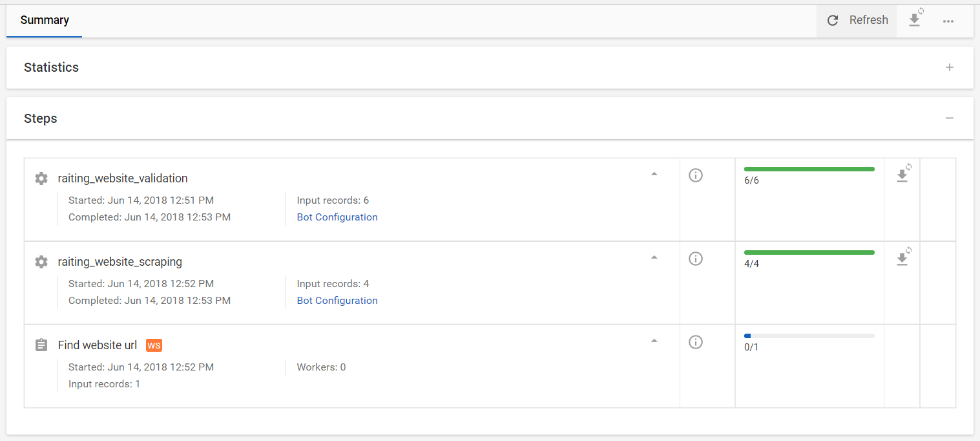
Task: Click the Refresh button
Action: [857, 20]
